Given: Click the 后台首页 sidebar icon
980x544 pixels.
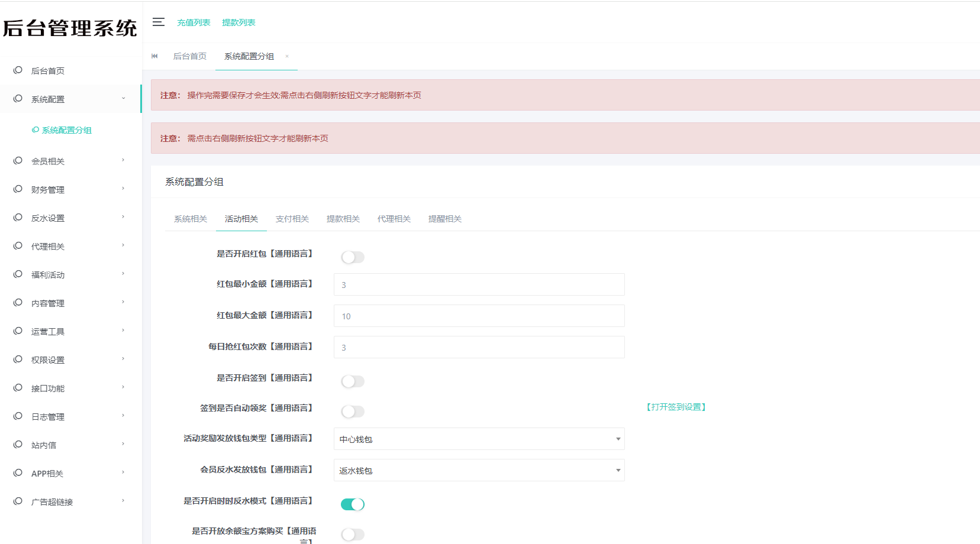Looking at the screenshot, I should click(18, 70).
